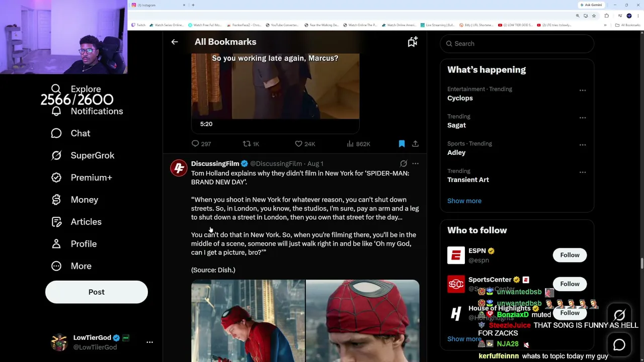Bookmark this page with the star icon
This screenshot has width=644, height=362.
click(x=594, y=16)
